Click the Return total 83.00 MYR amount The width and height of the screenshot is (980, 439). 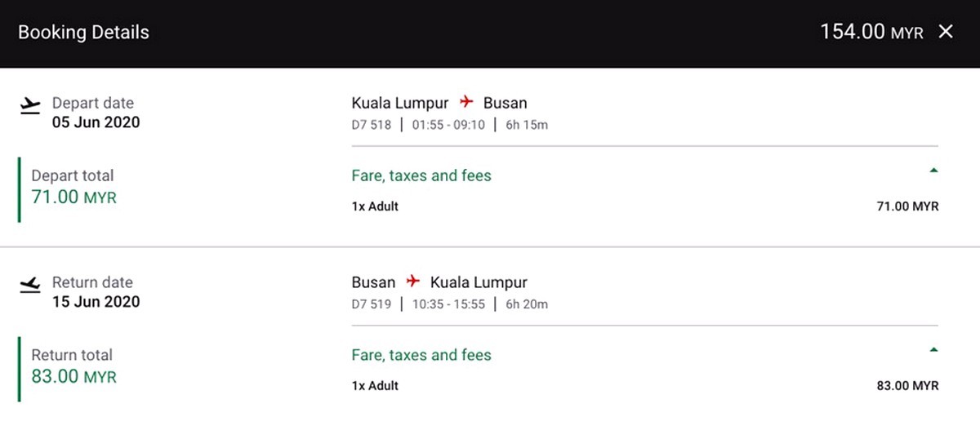pos(73,377)
